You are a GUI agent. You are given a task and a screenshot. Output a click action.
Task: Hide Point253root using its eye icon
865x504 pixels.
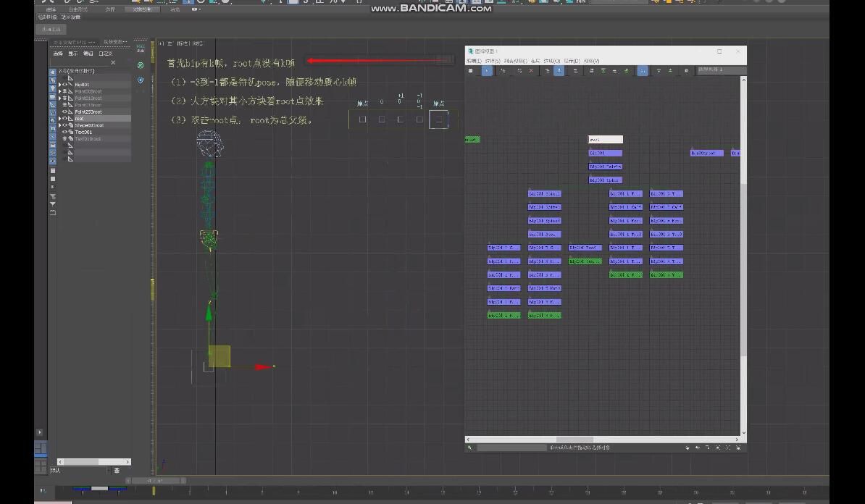tap(64, 112)
